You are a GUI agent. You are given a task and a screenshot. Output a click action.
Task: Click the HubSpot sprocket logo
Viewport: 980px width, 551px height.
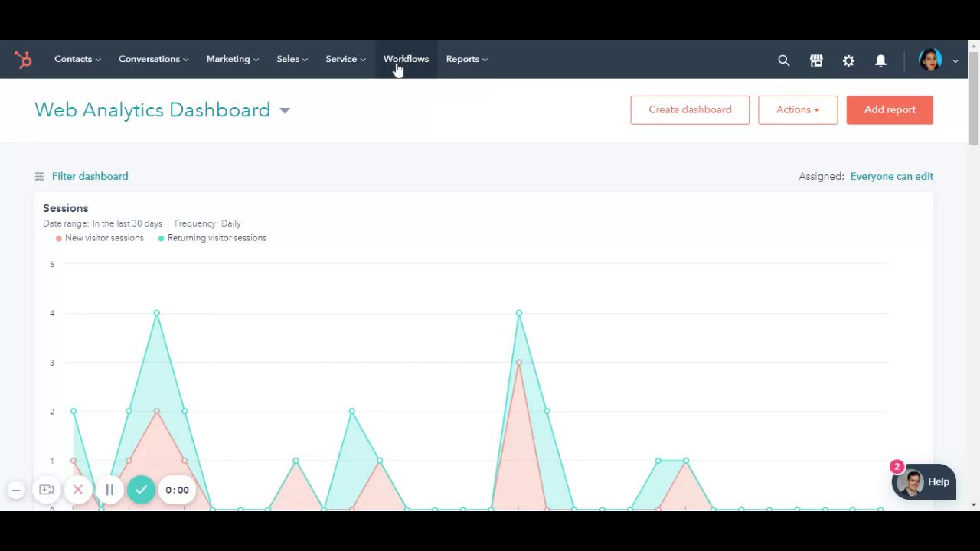(23, 59)
